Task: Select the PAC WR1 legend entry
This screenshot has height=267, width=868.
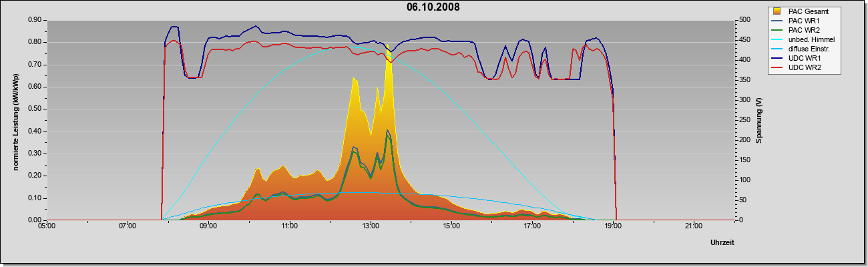Action: (805, 21)
